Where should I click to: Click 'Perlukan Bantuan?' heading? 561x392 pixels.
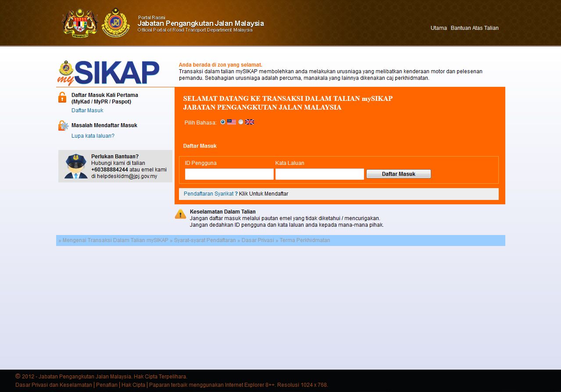(x=115, y=157)
